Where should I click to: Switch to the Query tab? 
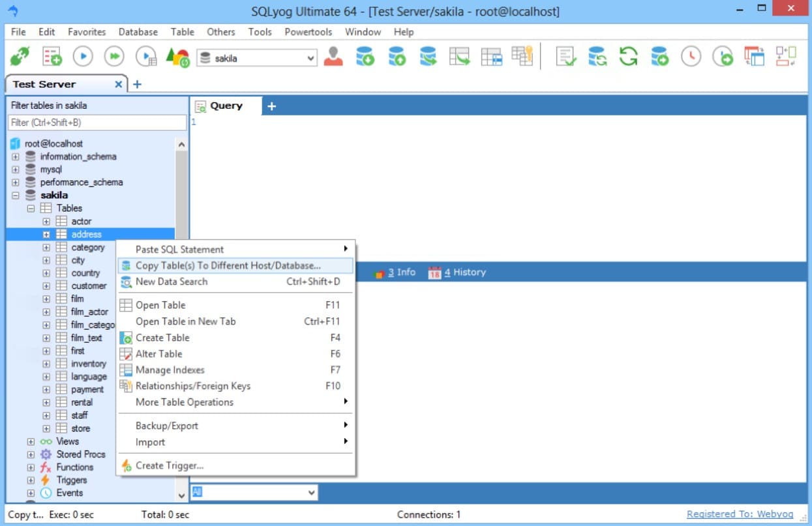click(x=226, y=106)
